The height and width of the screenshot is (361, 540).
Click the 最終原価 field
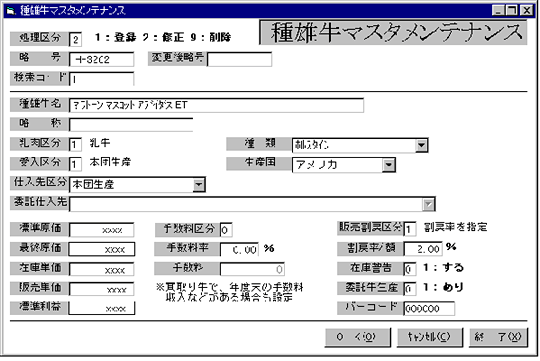click(x=102, y=249)
